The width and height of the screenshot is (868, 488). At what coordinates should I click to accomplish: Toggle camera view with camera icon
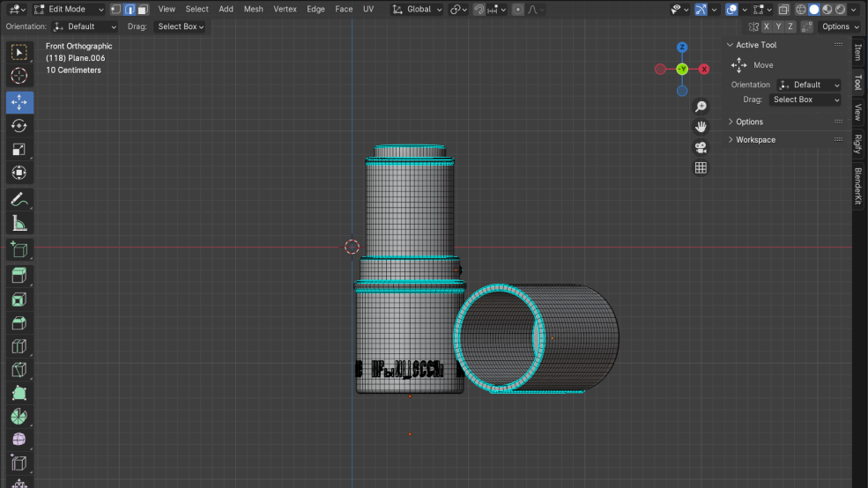click(x=701, y=147)
